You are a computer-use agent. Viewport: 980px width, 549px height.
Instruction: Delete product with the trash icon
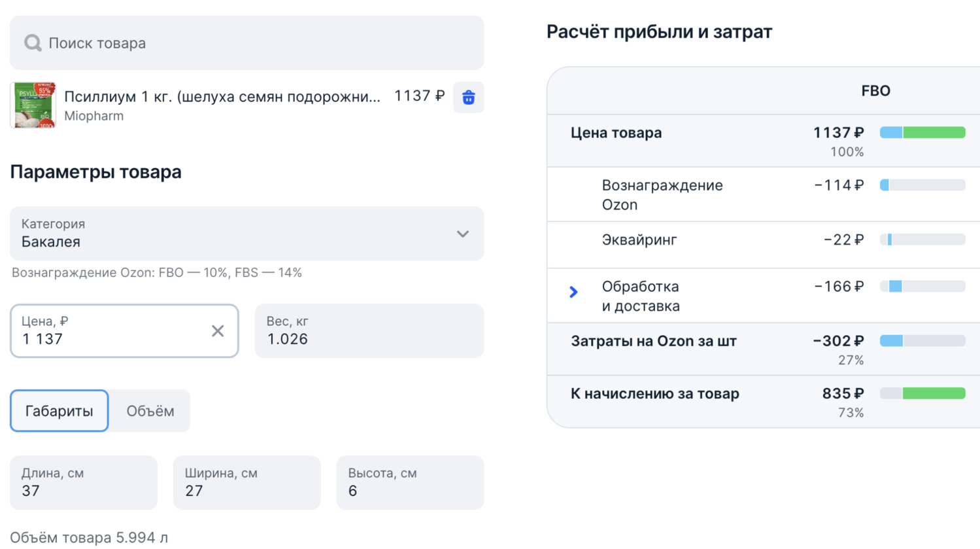click(468, 97)
